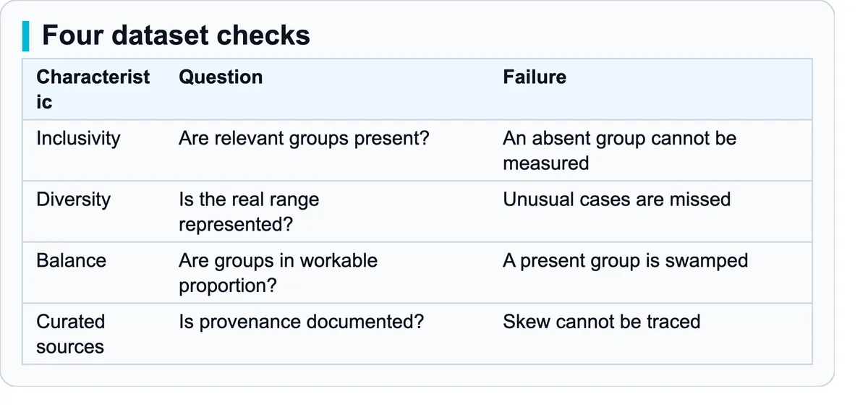
Task: Click 'Skew cannot be traced' cell
Action: (602, 322)
